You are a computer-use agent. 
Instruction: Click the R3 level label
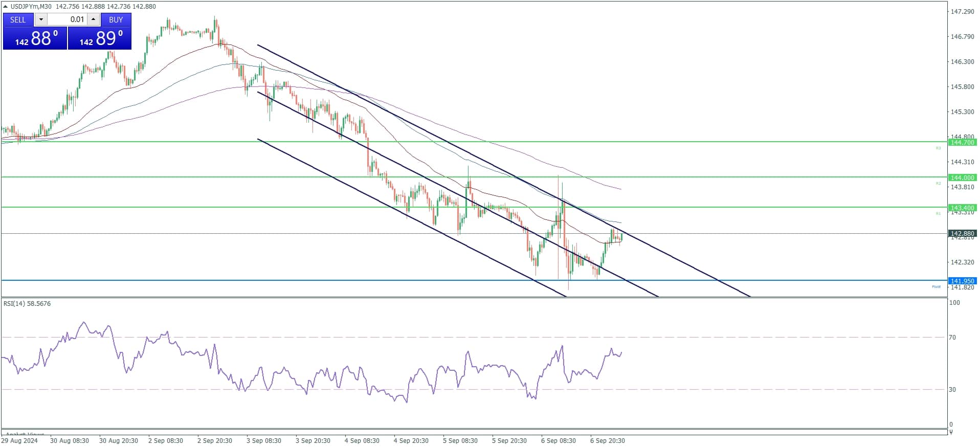pyautogui.click(x=938, y=148)
